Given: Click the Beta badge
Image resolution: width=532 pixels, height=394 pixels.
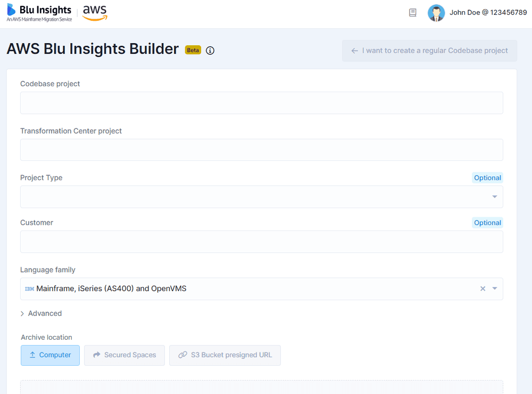Looking at the screenshot, I should 193,50.
